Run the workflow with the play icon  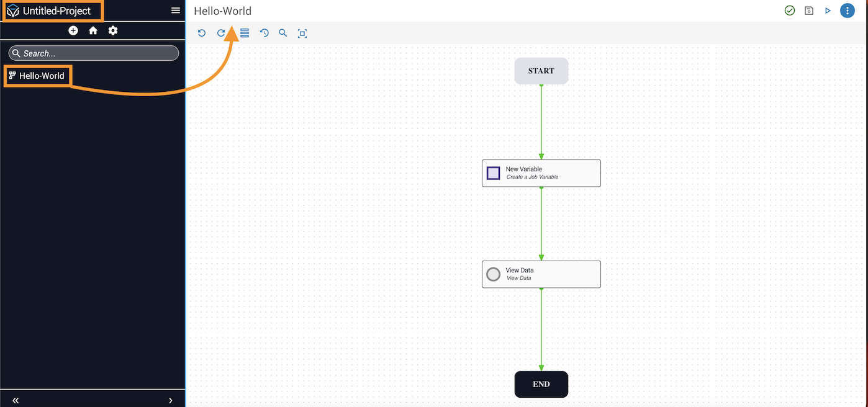tap(828, 11)
